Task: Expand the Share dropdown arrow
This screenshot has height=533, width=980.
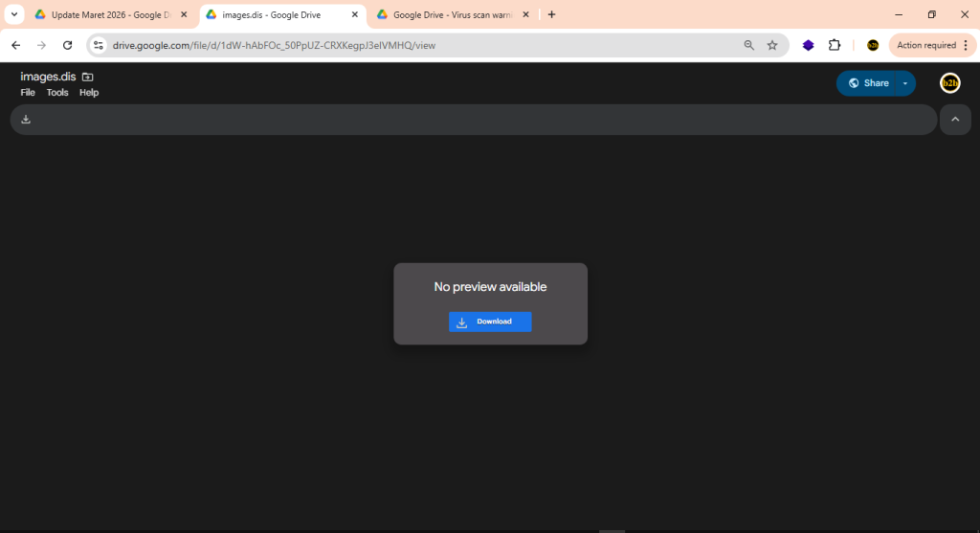Action: (x=904, y=83)
